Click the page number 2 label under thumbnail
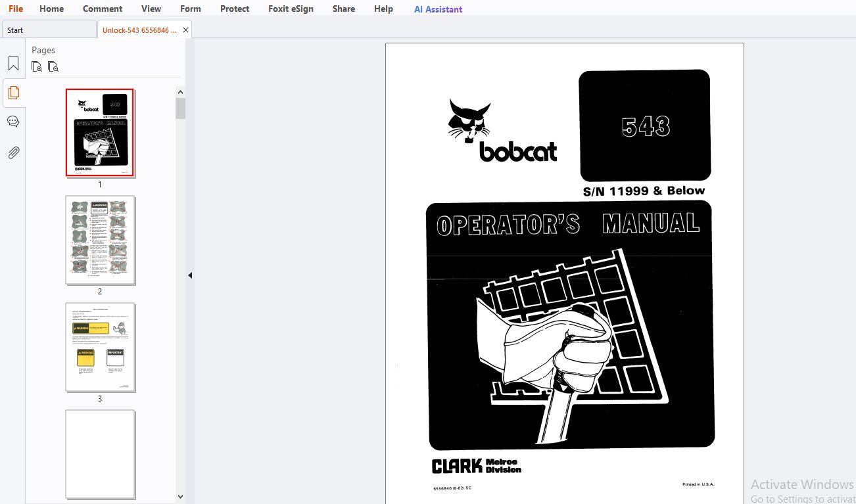This screenshot has width=856, height=504. click(x=100, y=292)
